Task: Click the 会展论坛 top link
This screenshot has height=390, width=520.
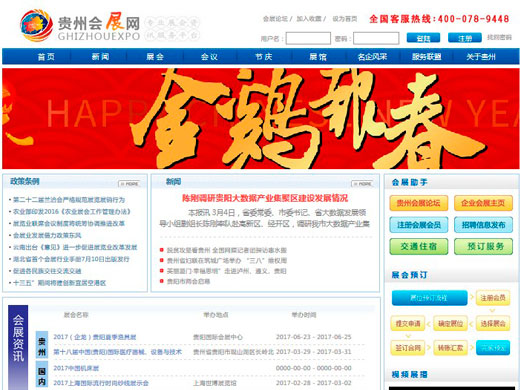Action: [275, 19]
